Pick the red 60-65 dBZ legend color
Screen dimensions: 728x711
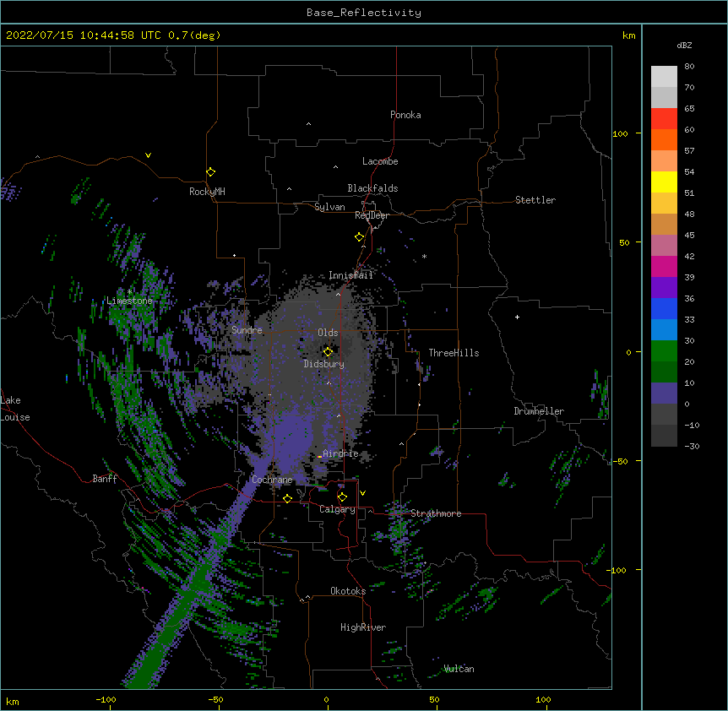pos(664,119)
